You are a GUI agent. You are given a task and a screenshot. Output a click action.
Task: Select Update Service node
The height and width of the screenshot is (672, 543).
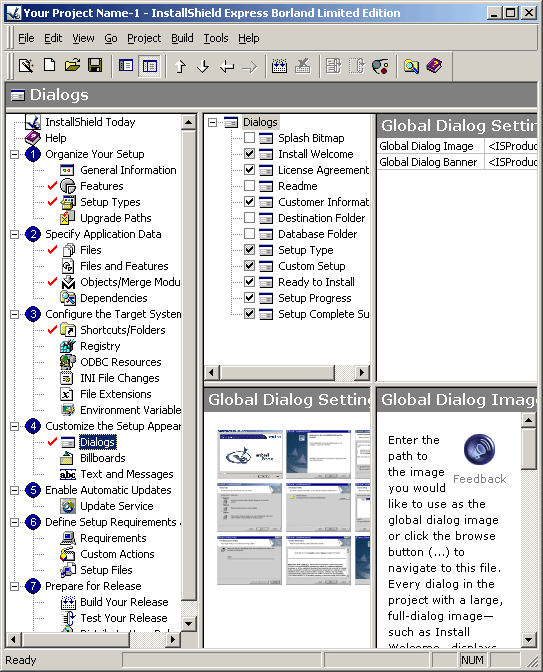(x=117, y=506)
